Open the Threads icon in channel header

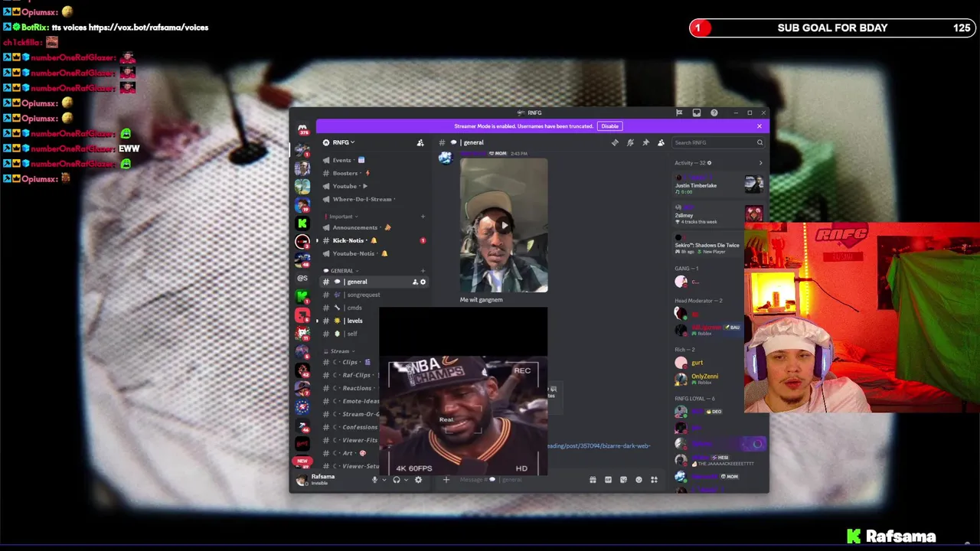click(615, 142)
